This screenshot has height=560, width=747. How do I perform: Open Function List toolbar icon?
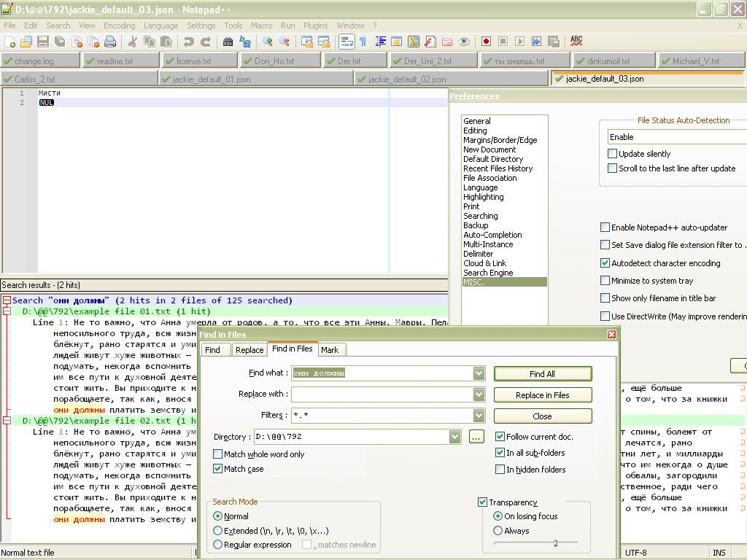click(x=430, y=42)
